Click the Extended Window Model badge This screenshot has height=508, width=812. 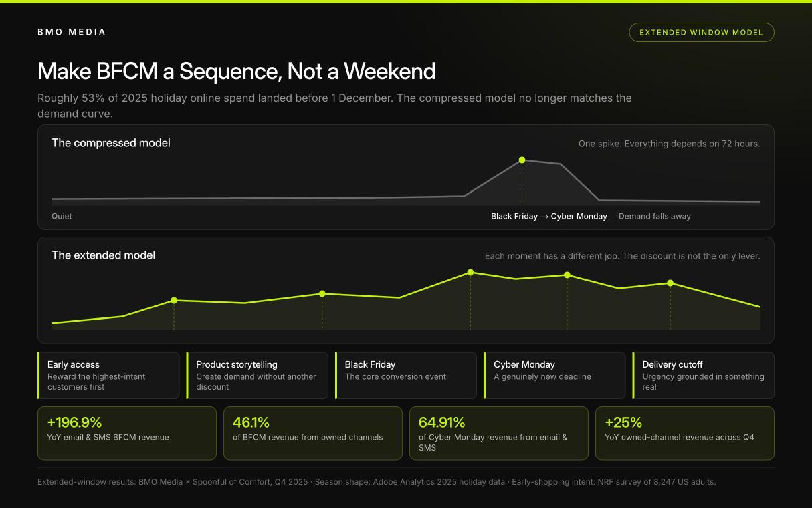point(702,32)
